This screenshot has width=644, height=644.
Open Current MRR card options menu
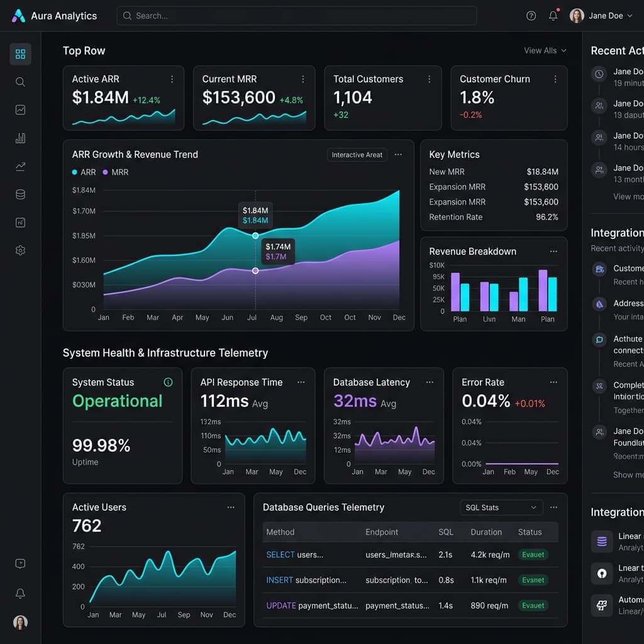pyautogui.click(x=303, y=79)
